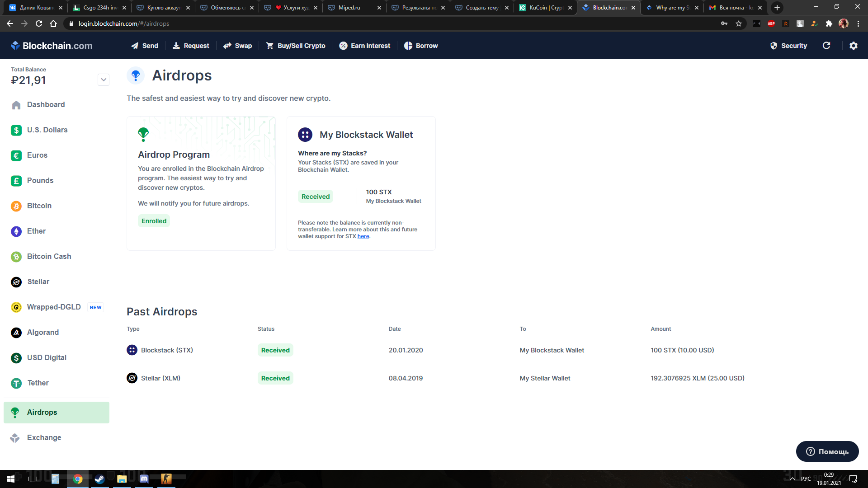
Task: Open Discord from the taskbar
Action: pyautogui.click(x=144, y=479)
